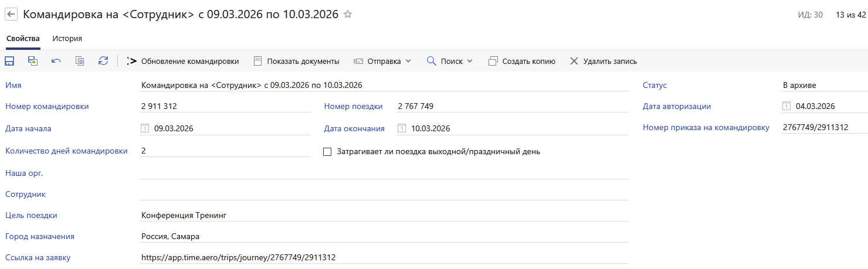This screenshot has width=868, height=269.
Task: Open the Статус field selector
Action: click(823, 85)
